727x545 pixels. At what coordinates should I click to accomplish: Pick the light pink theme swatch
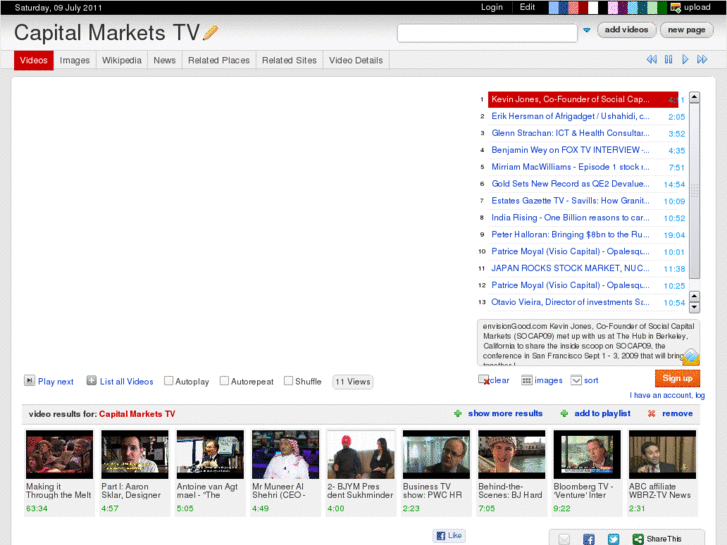613,7
